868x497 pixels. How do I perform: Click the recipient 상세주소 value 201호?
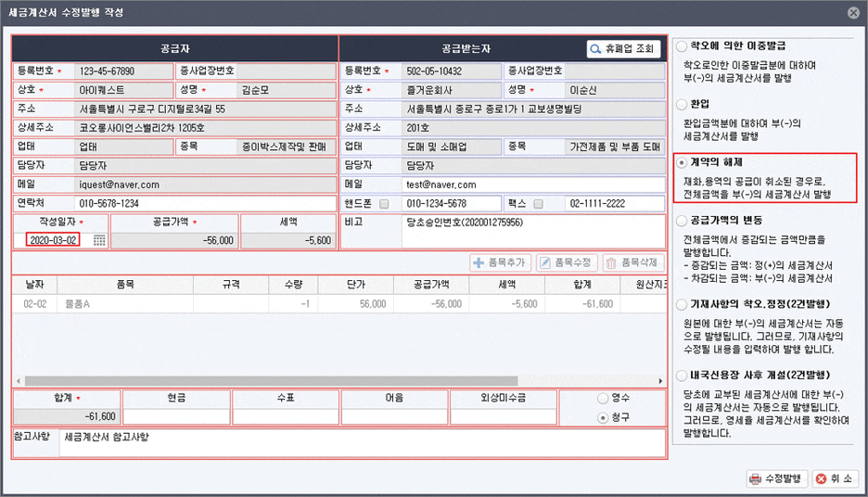click(533, 128)
